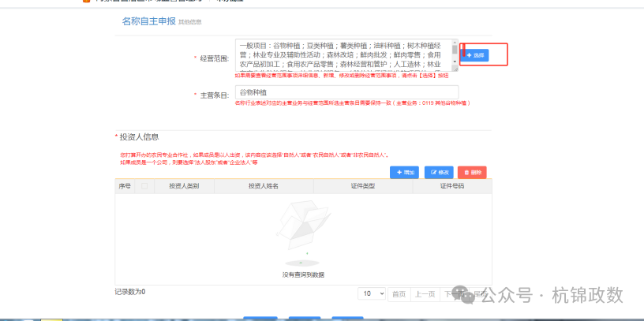Click the 主营条目 field label
Image resolution: width=644 pixels, height=321 pixels.
tap(215, 95)
